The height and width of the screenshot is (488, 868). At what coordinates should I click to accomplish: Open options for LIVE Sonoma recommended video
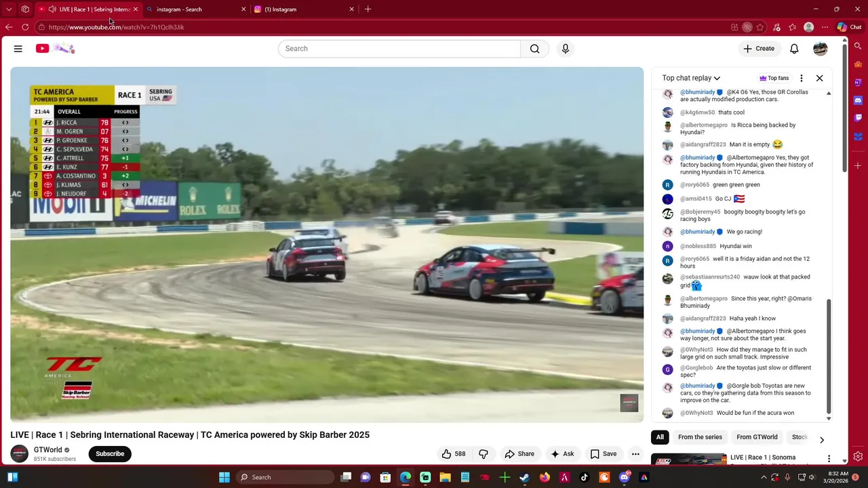pos(829,458)
